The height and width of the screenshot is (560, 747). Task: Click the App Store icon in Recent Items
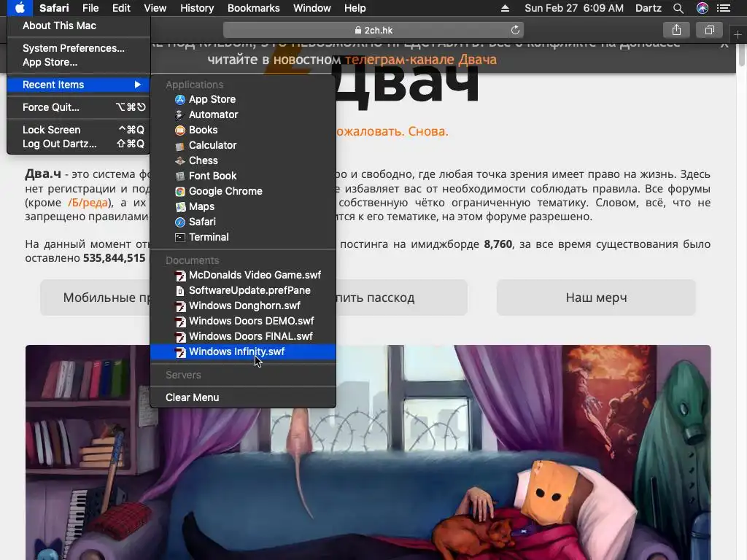180,99
